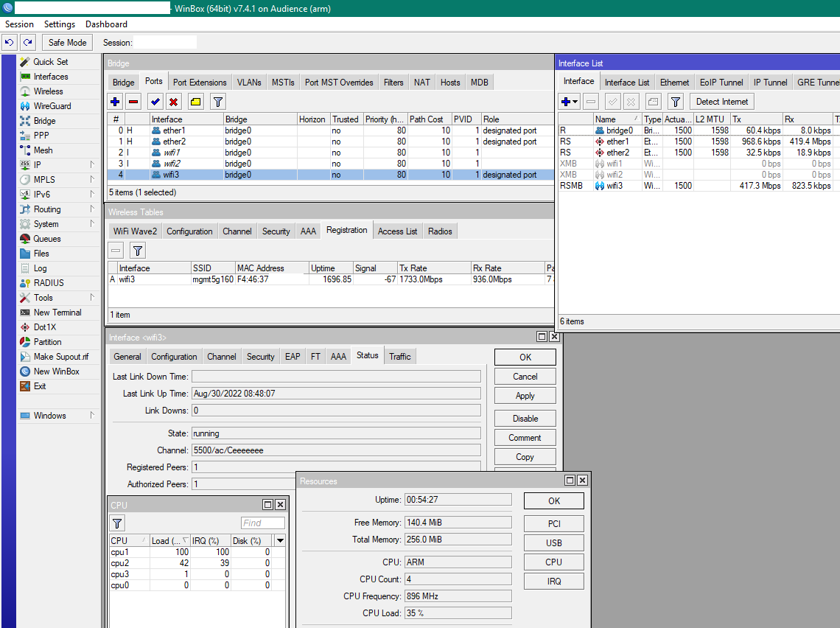Toggle the Safe Mode button
Image resolution: width=840 pixels, height=628 pixels.
click(x=67, y=43)
